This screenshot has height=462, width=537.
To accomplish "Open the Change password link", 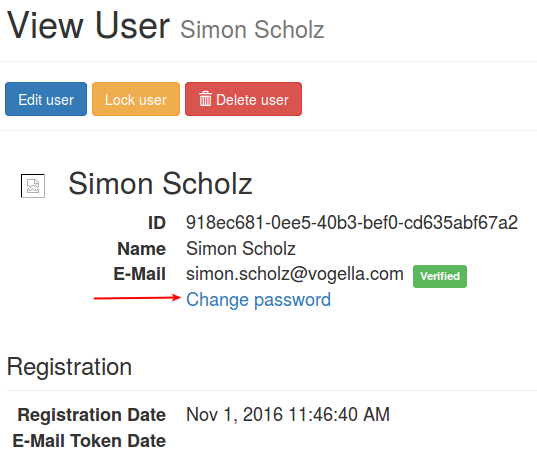I will click(259, 300).
